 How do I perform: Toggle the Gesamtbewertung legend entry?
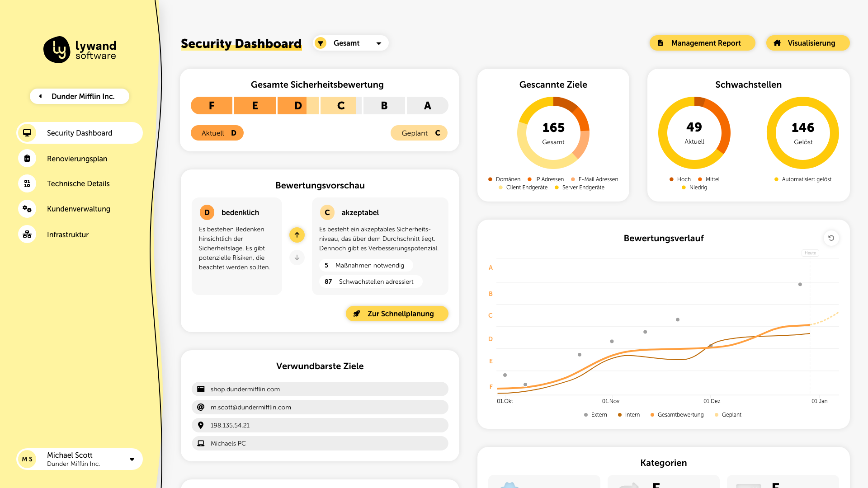677,415
